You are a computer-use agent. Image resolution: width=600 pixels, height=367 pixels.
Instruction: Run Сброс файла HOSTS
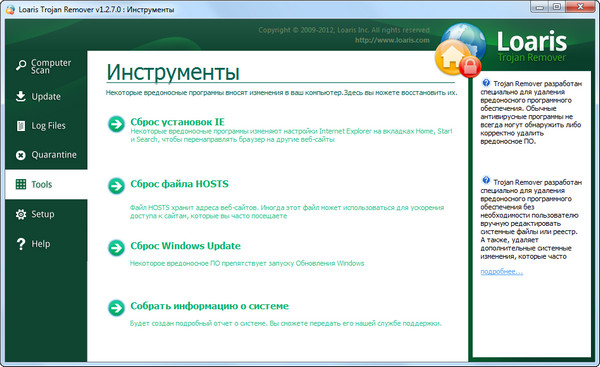pyautogui.click(x=179, y=184)
